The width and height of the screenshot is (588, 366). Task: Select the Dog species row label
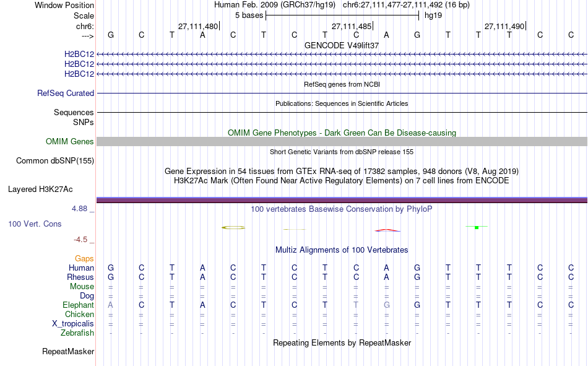[87, 296]
